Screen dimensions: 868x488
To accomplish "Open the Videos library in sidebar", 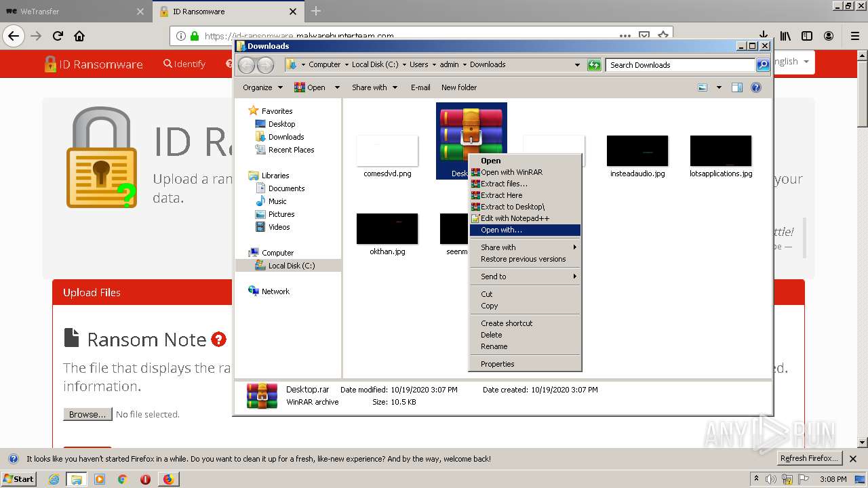I will [x=279, y=227].
